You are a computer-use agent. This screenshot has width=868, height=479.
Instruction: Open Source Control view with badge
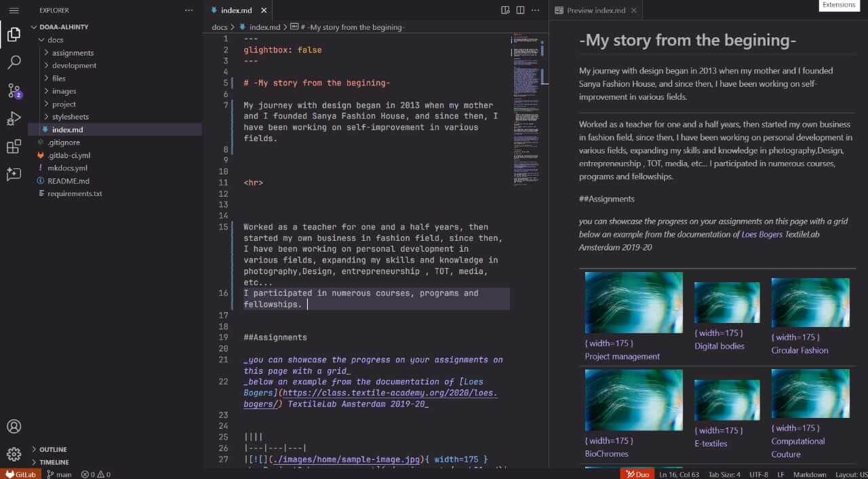[x=14, y=91]
